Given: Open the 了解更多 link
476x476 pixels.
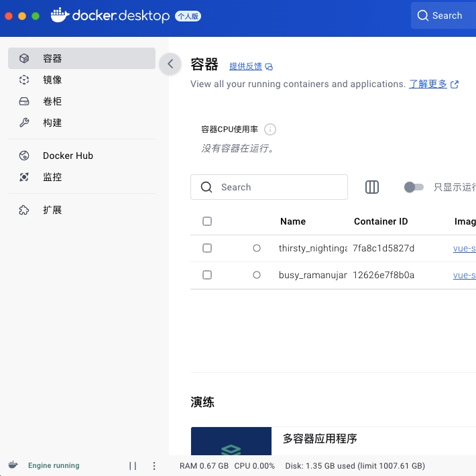Looking at the screenshot, I should coord(428,84).
